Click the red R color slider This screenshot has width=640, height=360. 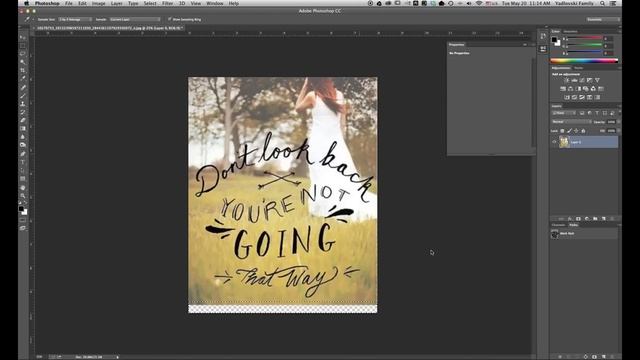click(x=584, y=38)
